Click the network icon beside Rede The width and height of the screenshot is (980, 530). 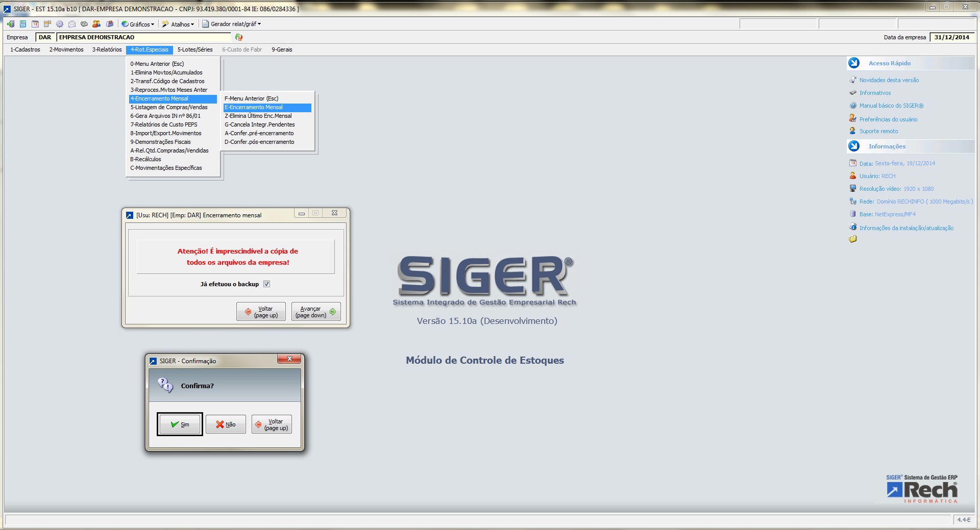click(853, 201)
